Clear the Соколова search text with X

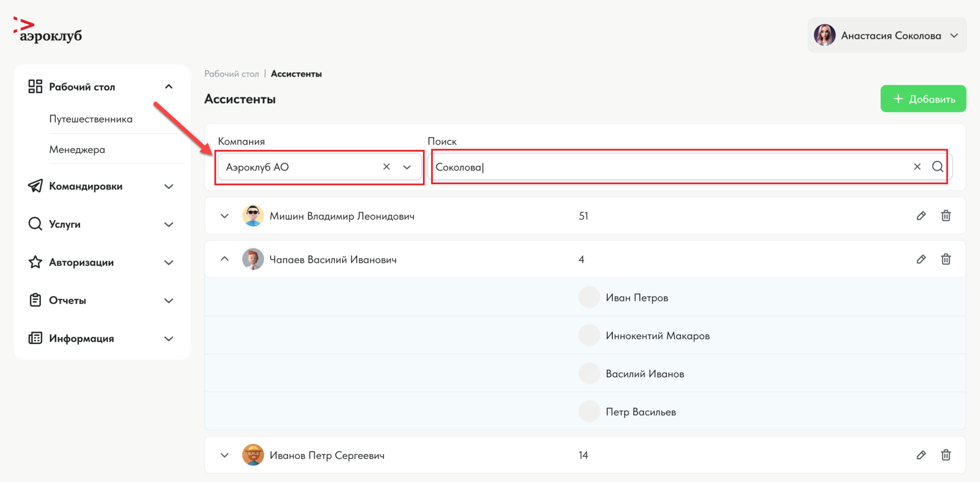coord(917,167)
